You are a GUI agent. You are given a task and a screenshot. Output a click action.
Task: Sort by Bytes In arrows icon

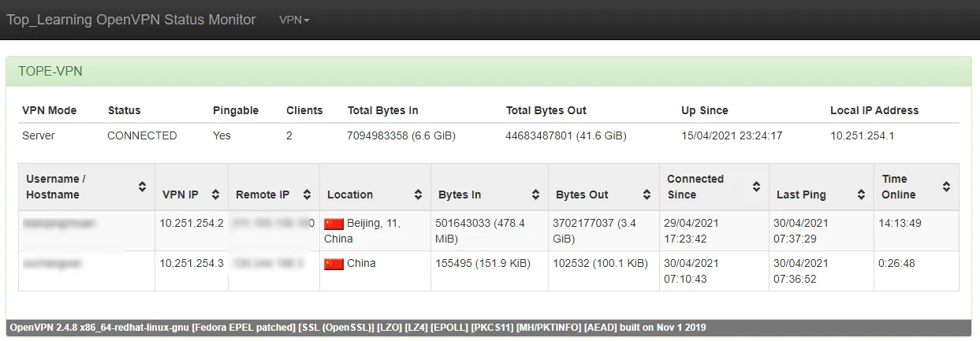(536, 195)
